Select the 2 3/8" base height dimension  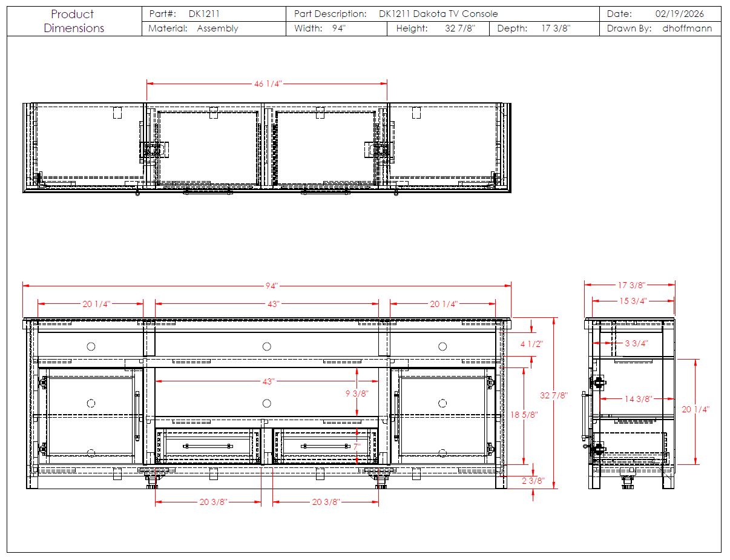coord(532,481)
